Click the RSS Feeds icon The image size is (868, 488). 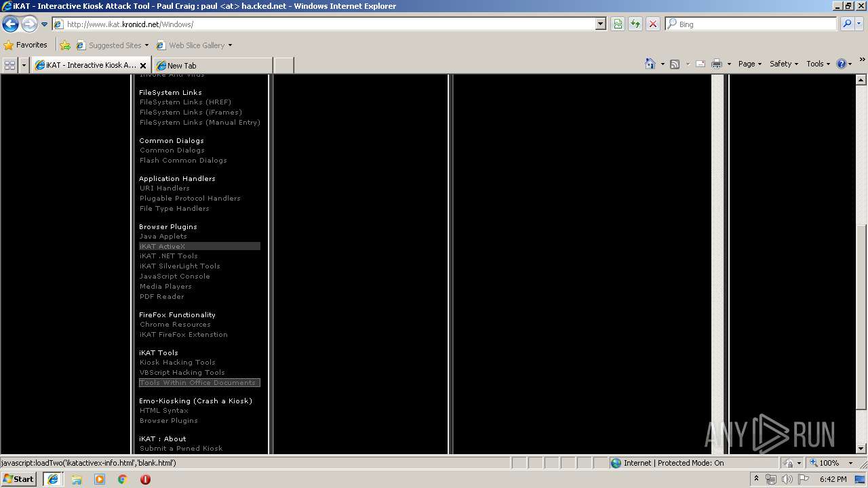pos(675,64)
